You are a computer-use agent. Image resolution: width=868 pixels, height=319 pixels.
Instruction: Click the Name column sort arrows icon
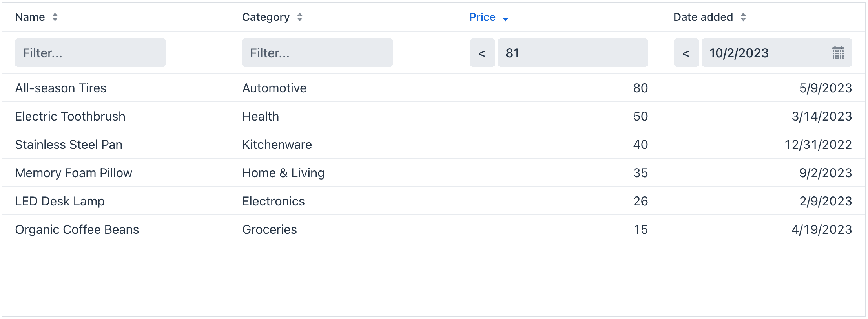[x=55, y=17]
